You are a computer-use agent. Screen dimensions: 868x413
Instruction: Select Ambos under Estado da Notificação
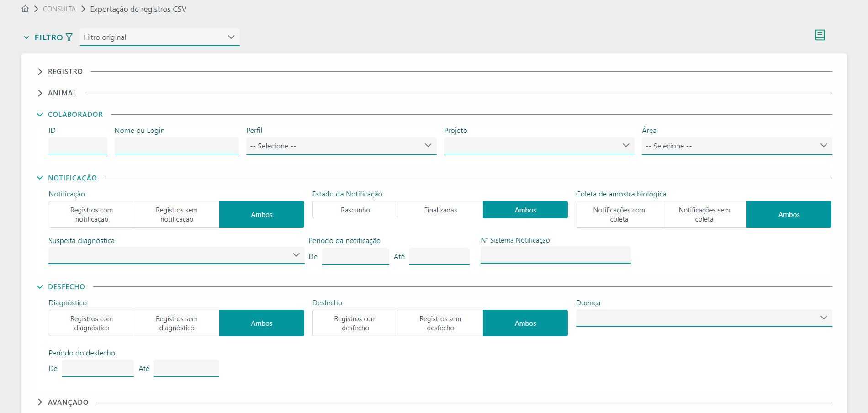[525, 210]
